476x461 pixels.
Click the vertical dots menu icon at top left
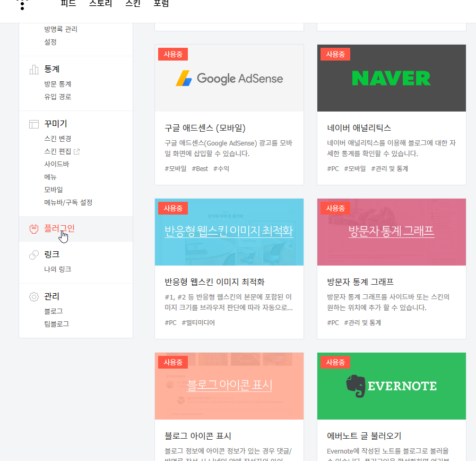pyautogui.click(x=22, y=4)
